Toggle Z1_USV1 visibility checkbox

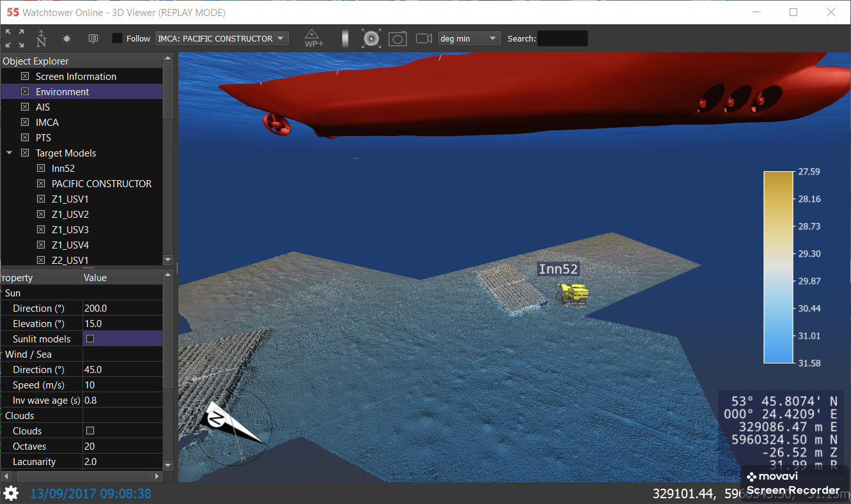point(41,199)
